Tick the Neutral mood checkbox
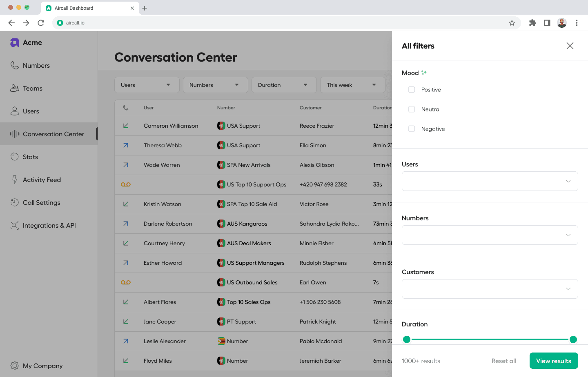588x377 pixels. point(412,109)
